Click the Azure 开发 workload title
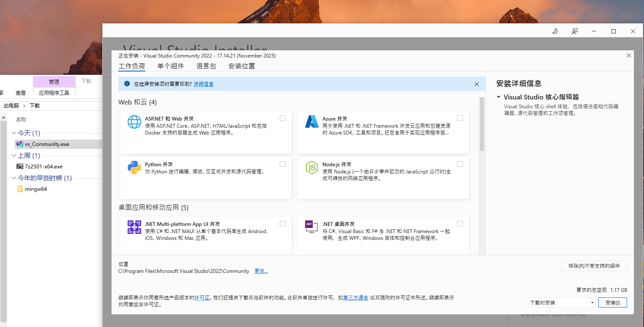Image resolution: width=644 pixels, height=327 pixels. point(335,119)
